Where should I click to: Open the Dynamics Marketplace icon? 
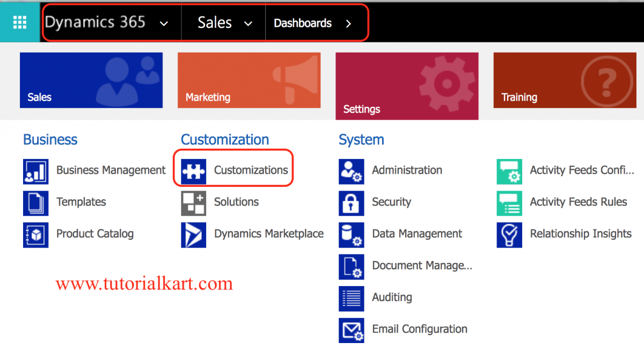pyautogui.click(x=193, y=234)
